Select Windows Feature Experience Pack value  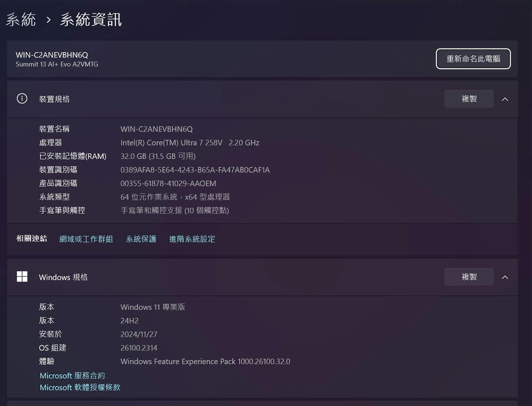[205, 362]
